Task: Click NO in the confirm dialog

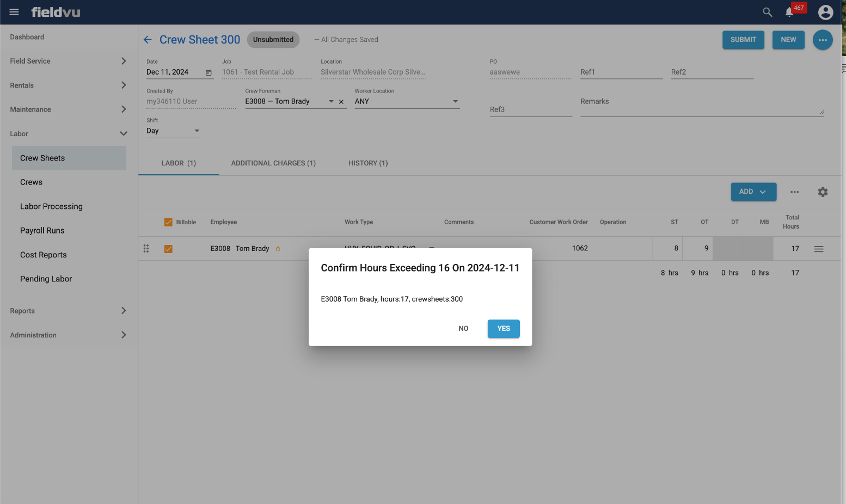Action: (x=463, y=329)
